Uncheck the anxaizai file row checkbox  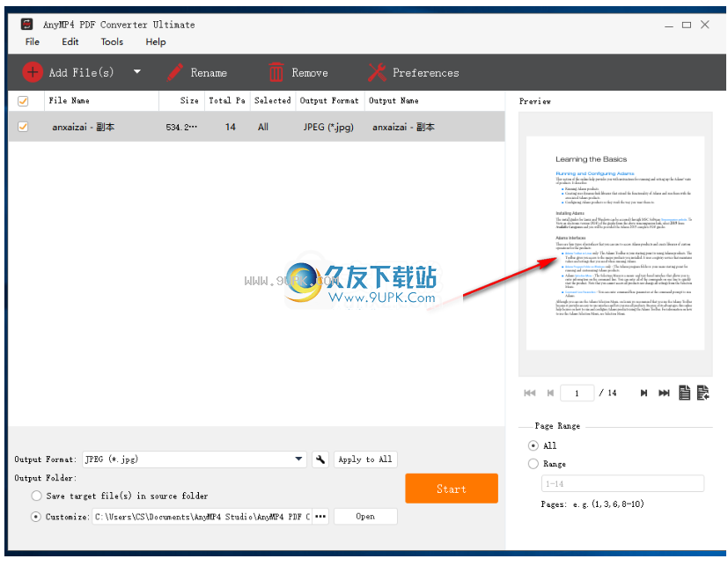pyautogui.click(x=23, y=126)
